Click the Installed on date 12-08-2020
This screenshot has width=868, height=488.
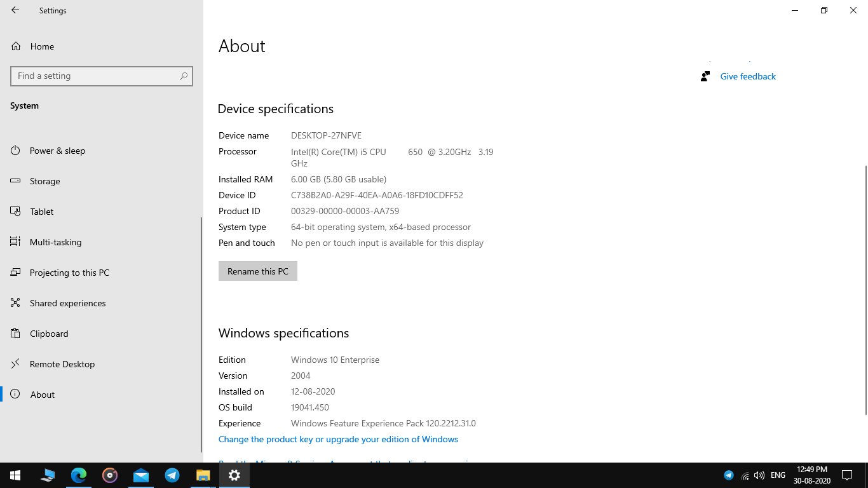pyautogui.click(x=313, y=391)
